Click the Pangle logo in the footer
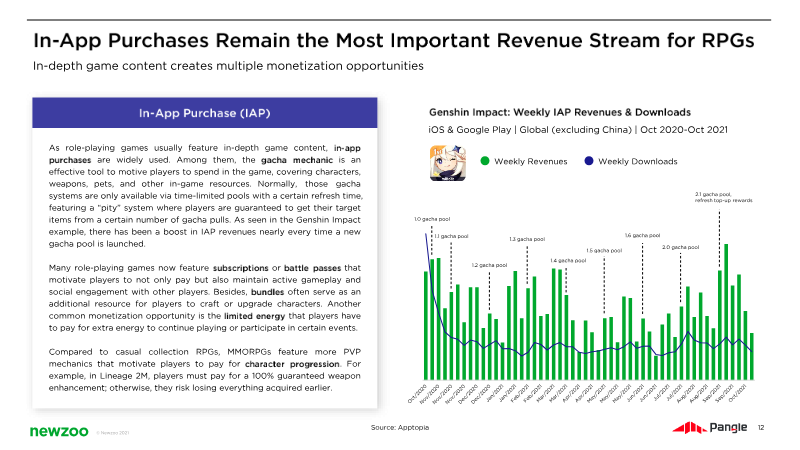800x450 pixels. [709, 428]
